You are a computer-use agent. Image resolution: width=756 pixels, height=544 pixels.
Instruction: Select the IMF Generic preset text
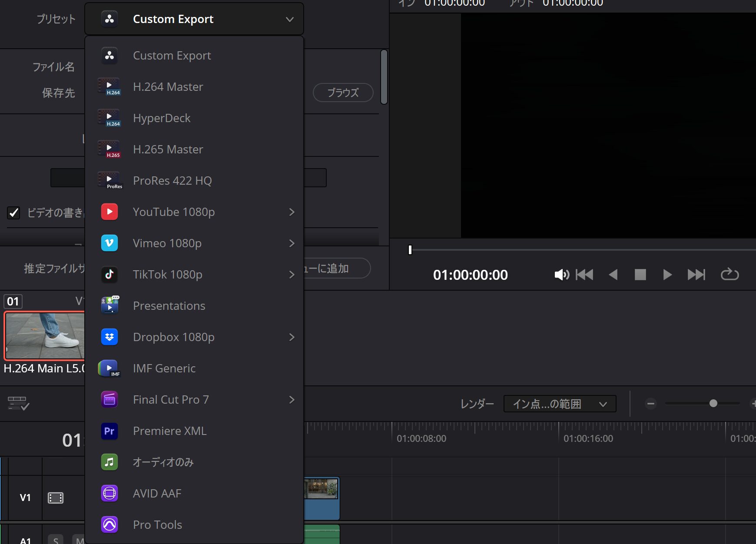[164, 368]
